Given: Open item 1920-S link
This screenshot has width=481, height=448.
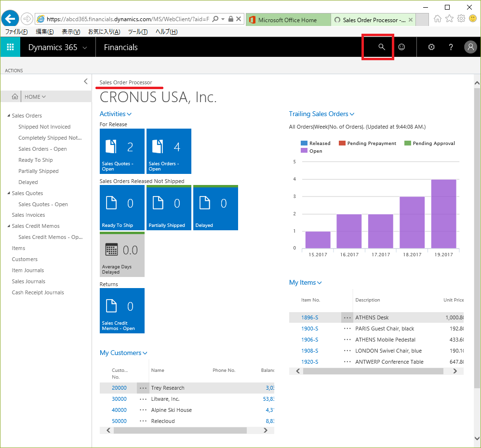Looking at the screenshot, I should (309, 362).
